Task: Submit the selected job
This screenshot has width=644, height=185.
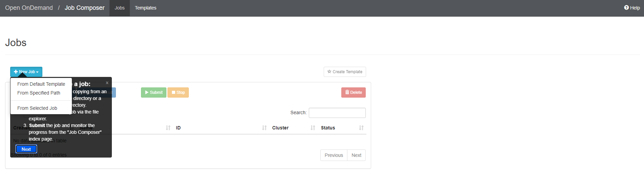Action: (154, 92)
